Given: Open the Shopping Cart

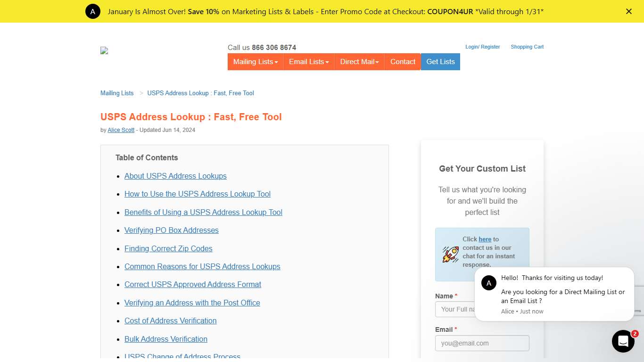Looking at the screenshot, I should (x=527, y=47).
